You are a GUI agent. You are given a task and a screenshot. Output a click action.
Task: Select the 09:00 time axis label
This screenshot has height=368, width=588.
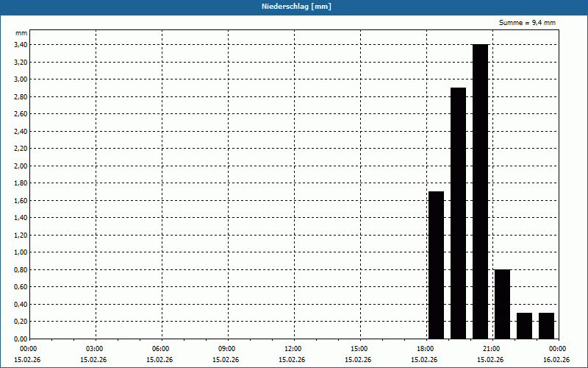point(226,349)
